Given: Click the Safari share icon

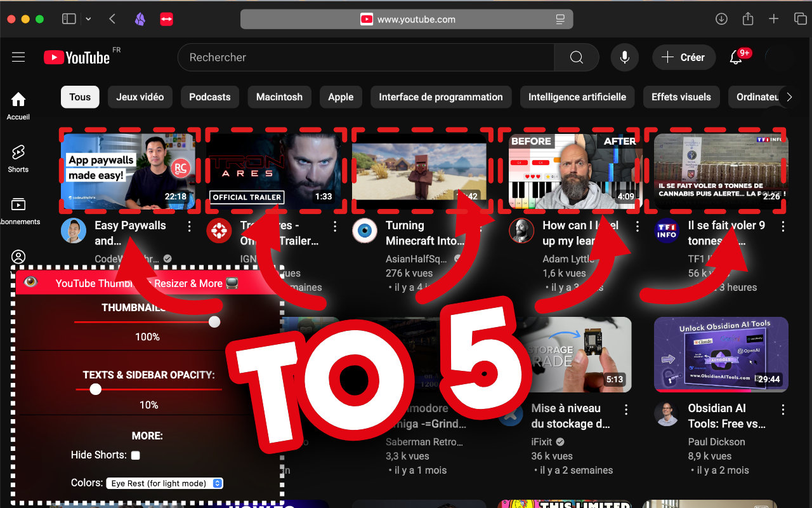Looking at the screenshot, I should (x=748, y=19).
